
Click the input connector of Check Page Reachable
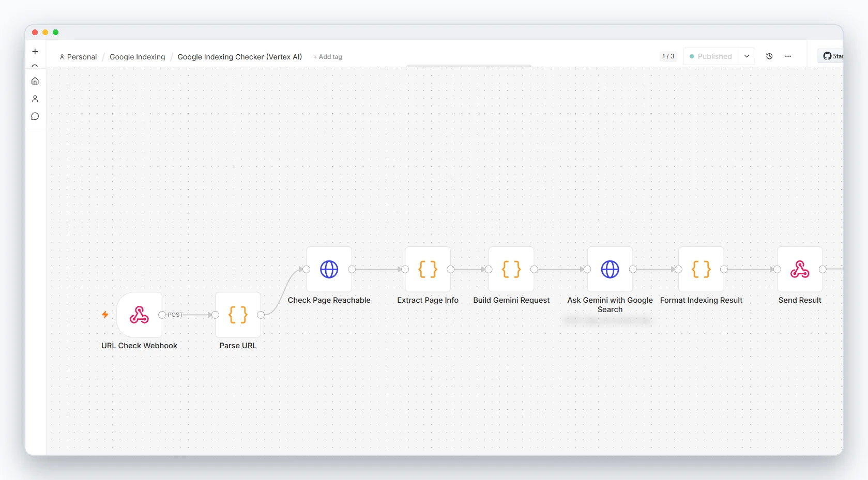(x=307, y=269)
